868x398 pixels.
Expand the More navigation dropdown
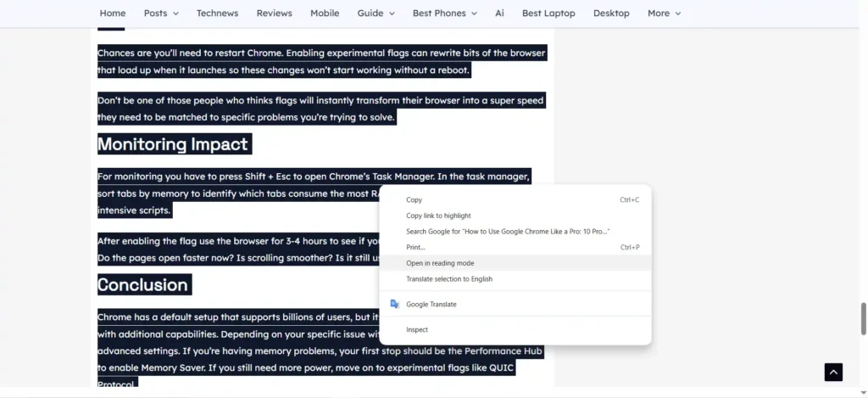(x=664, y=14)
